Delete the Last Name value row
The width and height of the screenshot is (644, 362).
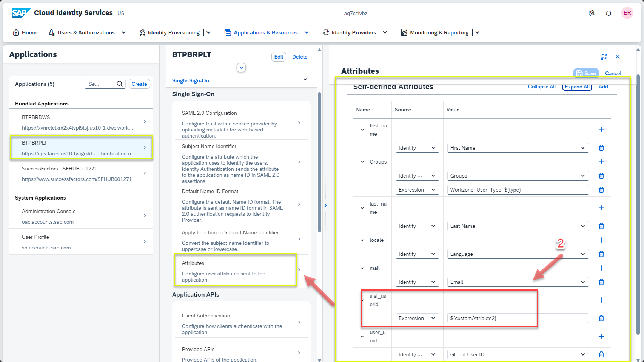point(601,226)
